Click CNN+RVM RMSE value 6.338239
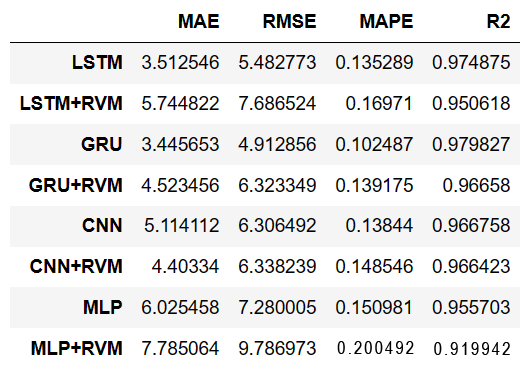Viewport: 525px width, 372px height. pos(277,266)
